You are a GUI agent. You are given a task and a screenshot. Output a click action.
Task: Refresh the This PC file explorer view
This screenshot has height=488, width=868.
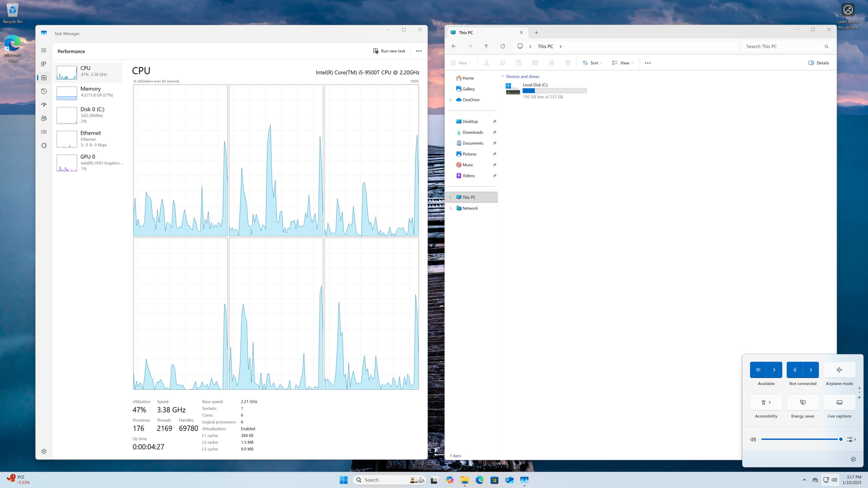tap(502, 47)
